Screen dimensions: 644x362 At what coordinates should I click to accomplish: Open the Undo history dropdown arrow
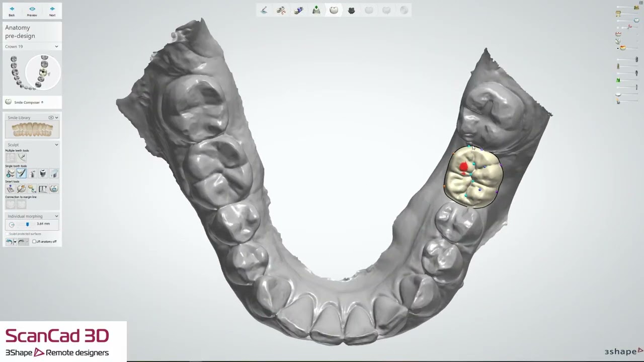coord(15,242)
